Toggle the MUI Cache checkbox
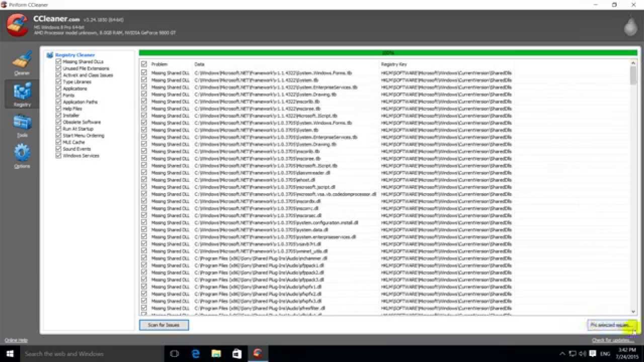The image size is (644, 362). [x=58, y=142]
